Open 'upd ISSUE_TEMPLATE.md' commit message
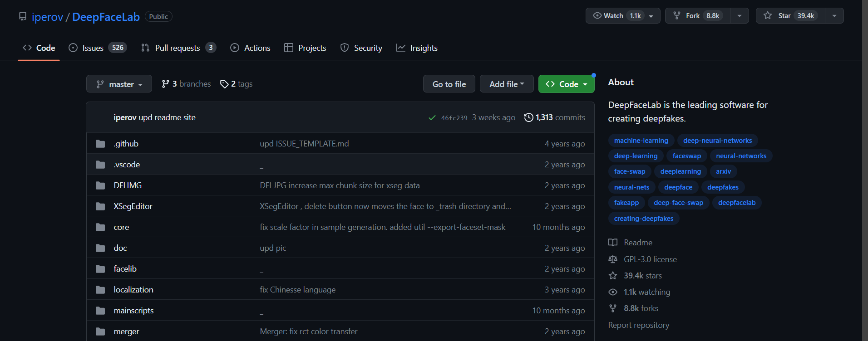The width and height of the screenshot is (868, 341). coord(304,144)
